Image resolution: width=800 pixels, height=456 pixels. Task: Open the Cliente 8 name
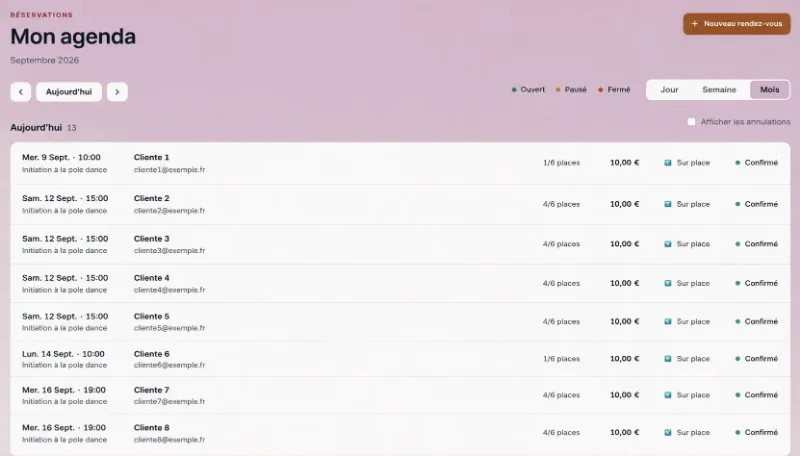tap(152, 427)
